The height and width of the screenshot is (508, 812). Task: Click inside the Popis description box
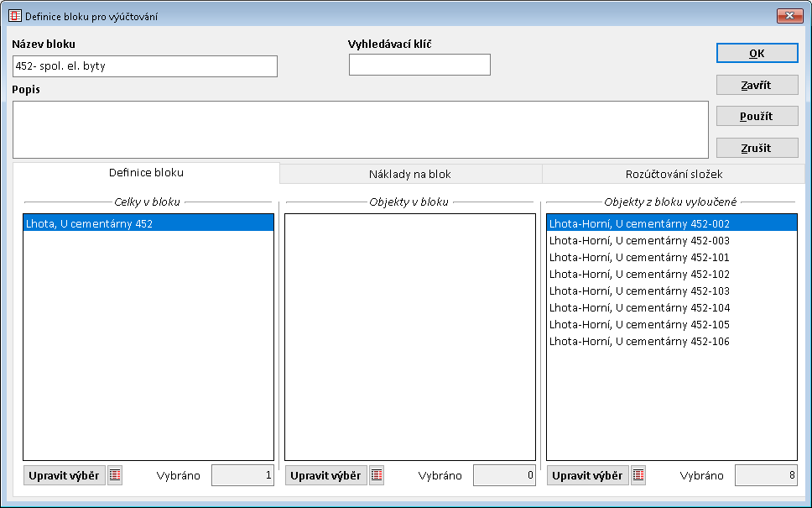pyautogui.click(x=361, y=129)
